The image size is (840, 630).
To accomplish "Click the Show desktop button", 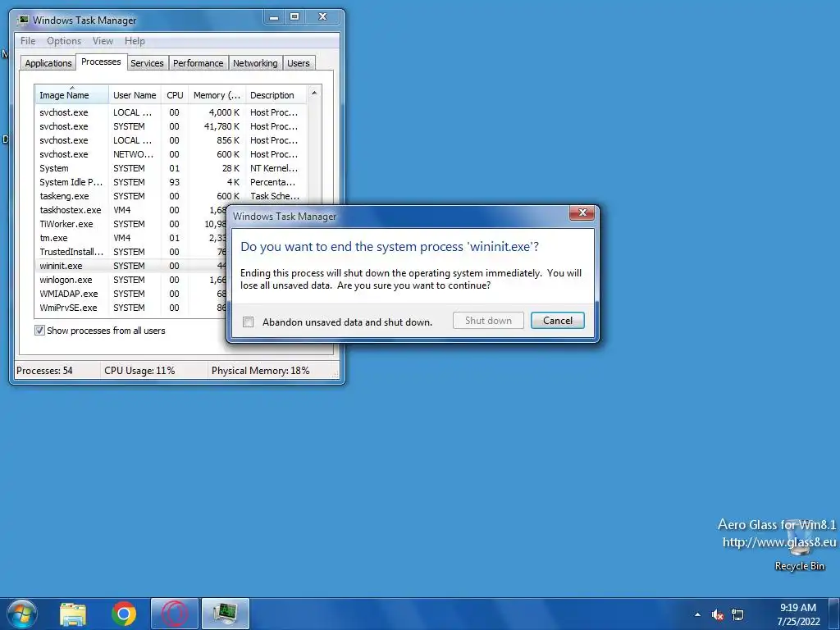I will (834, 614).
